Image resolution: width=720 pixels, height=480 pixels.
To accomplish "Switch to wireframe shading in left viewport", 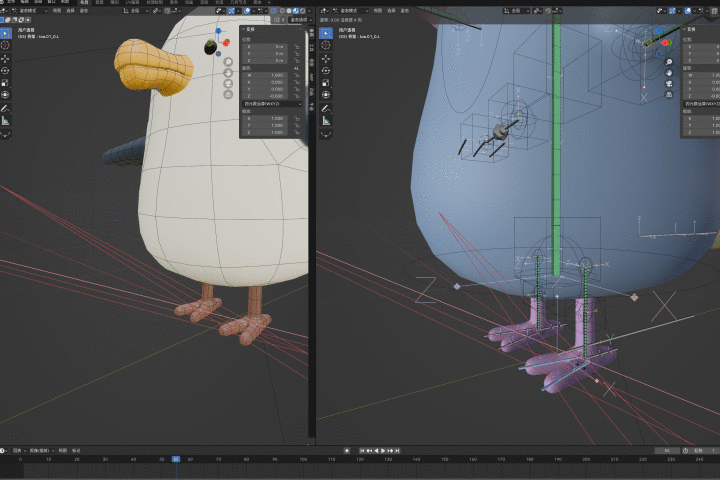I will click(x=282, y=11).
